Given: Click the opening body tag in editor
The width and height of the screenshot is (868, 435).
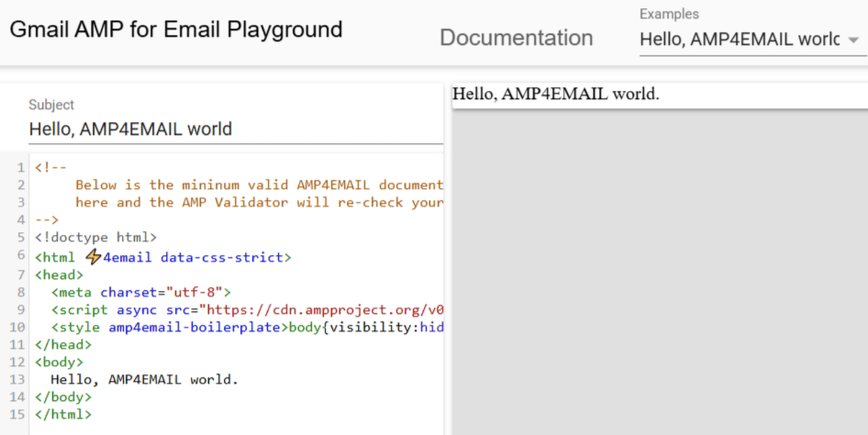Looking at the screenshot, I should (x=59, y=362).
